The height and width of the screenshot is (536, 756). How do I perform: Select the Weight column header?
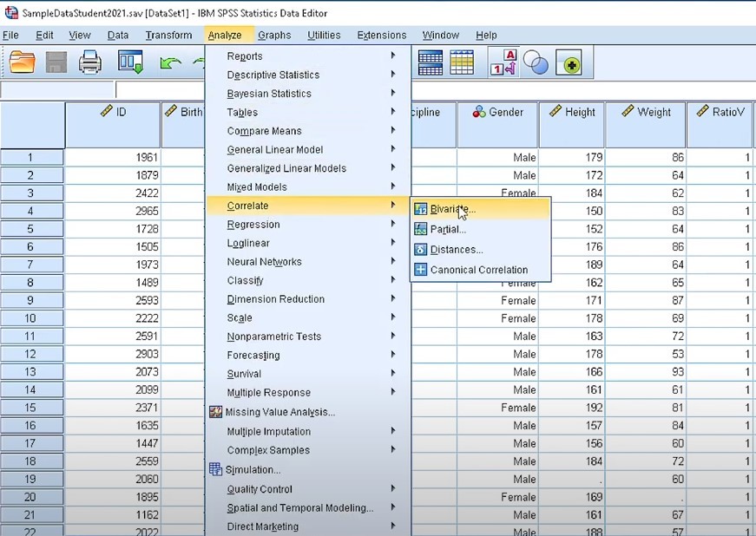click(646, 125)
